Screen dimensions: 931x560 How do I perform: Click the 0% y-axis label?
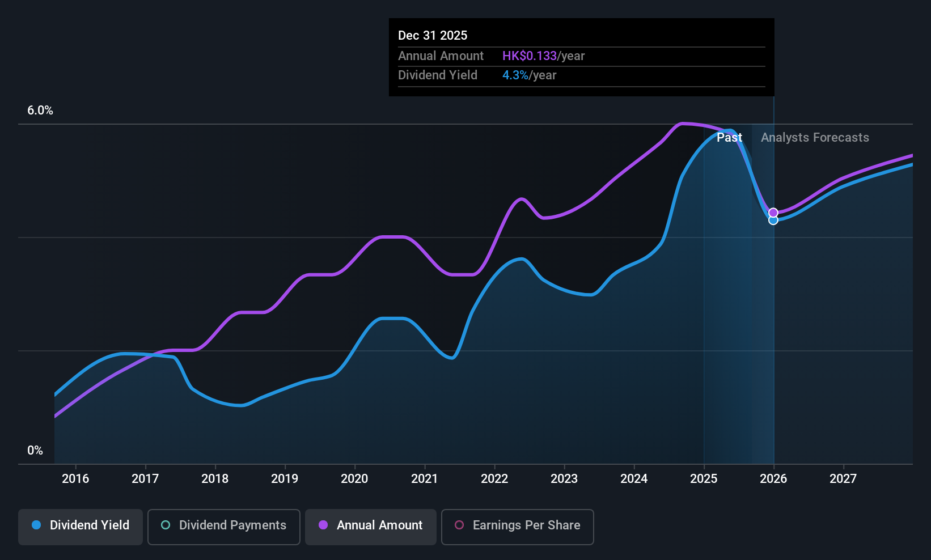35,451
